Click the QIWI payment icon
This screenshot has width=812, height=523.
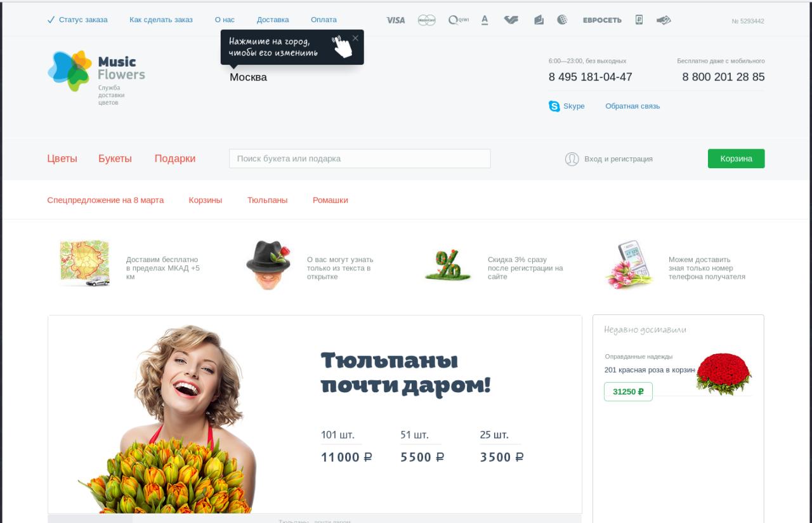pos(458,20)
